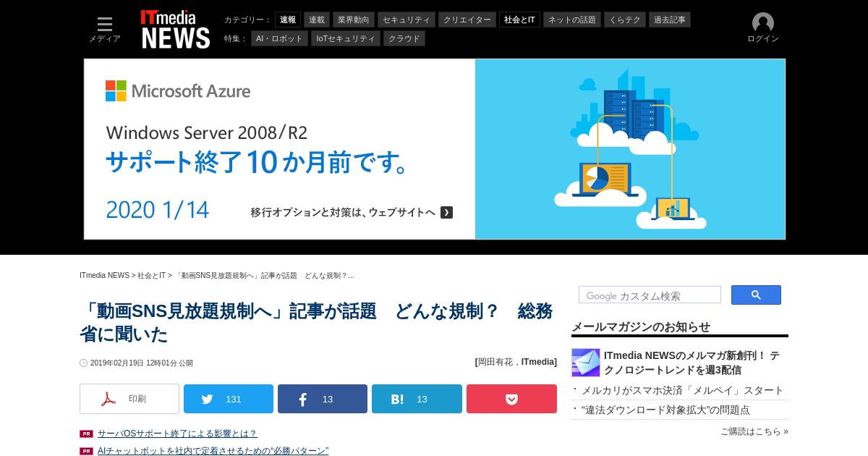Select the 社会とIT category tab

click(x=519, y=20)
